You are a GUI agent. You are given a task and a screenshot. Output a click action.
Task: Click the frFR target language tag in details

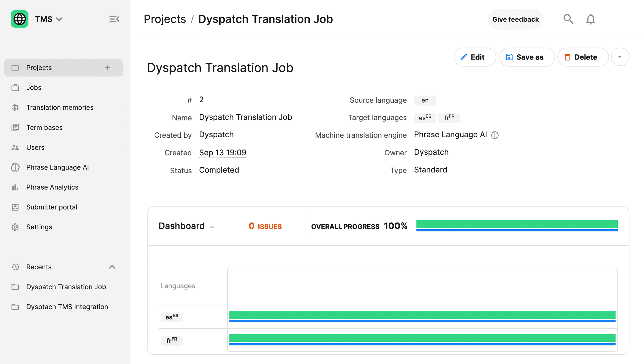[x=449, y=118]
